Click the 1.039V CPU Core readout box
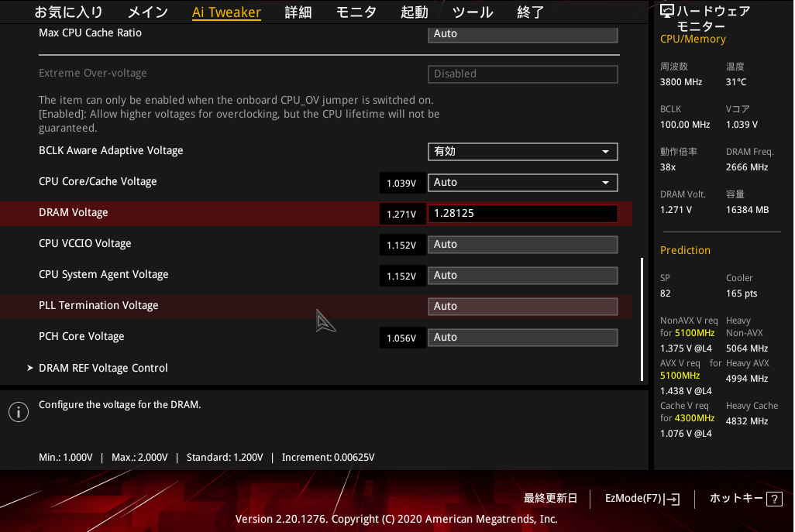Screen dimensions: 795x532 click(x=402, y=183)
